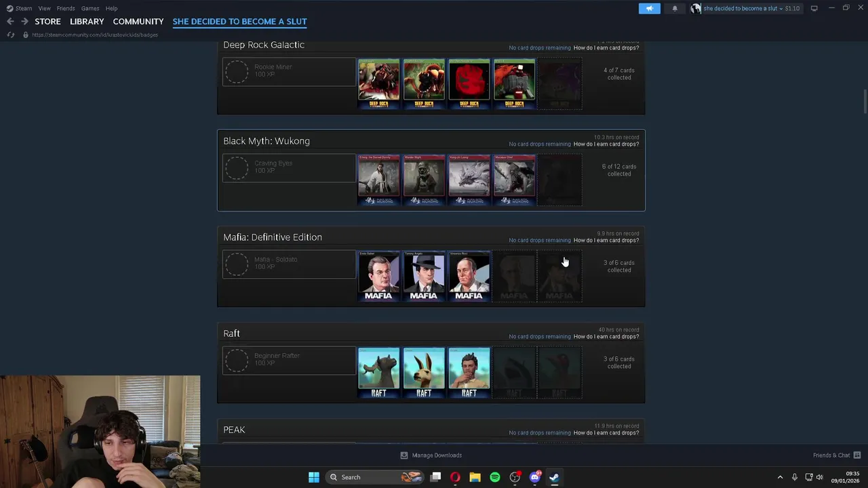
Task: Open the Black Myth: Wukong badge title
Action: tap(267, 141)
